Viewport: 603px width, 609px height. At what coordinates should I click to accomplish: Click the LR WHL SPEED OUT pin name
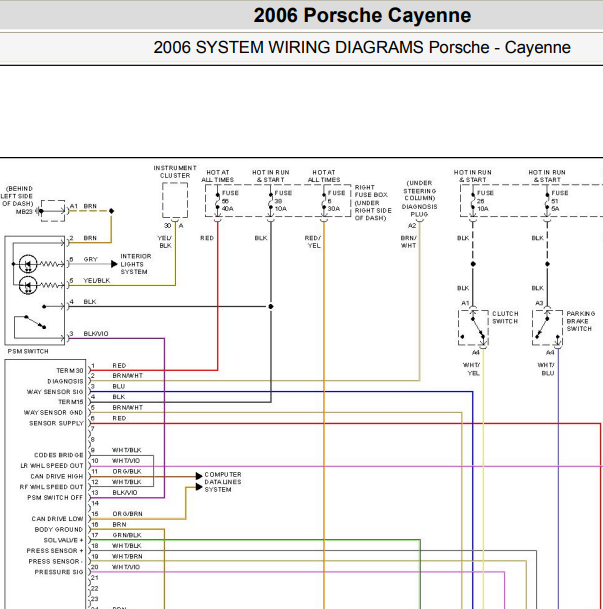pyautogui.click(x=52, y=465)
